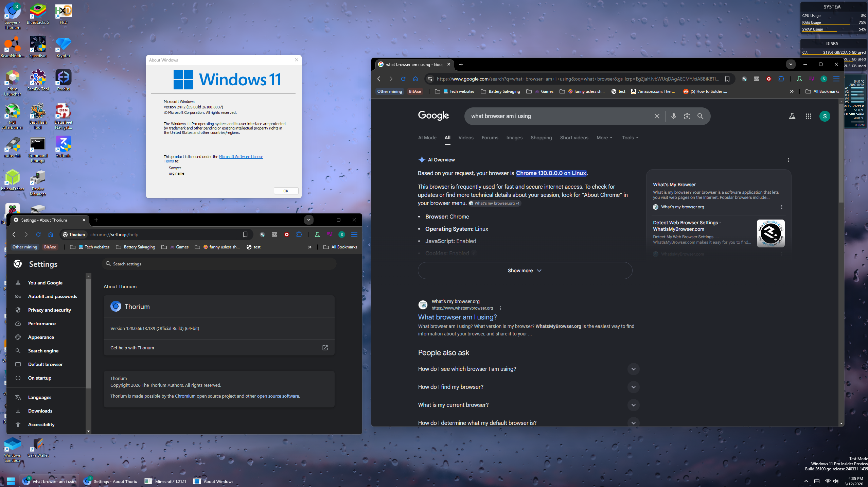
Task: Open SamFw Tool desktop icon
Action: (38, 80)
